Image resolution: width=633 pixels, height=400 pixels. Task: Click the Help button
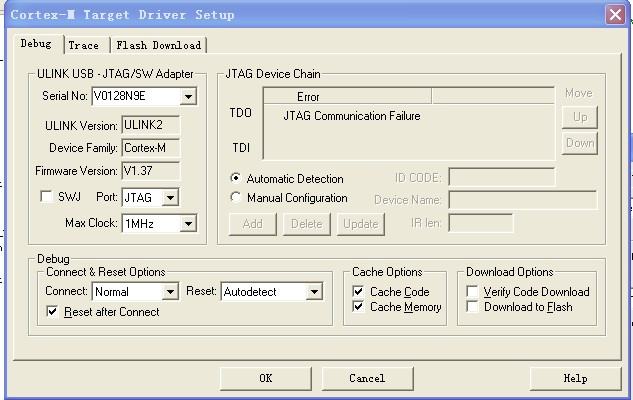click(x=576, y=379)
